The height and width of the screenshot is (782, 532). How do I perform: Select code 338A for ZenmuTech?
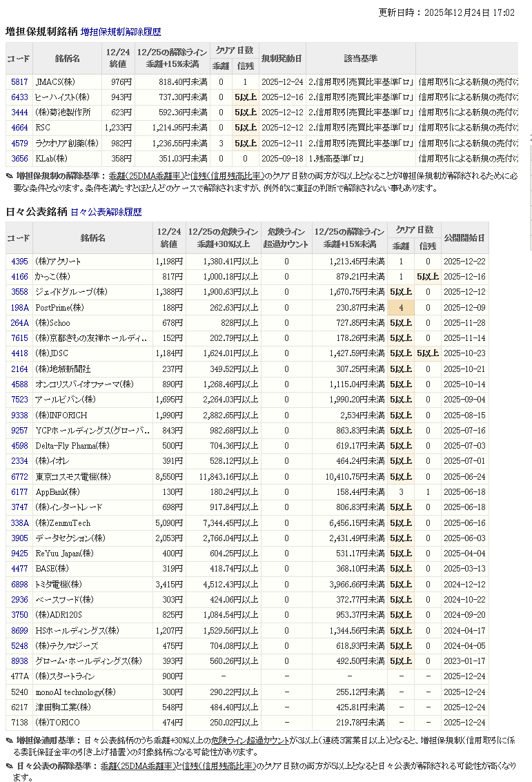[19, 523]
